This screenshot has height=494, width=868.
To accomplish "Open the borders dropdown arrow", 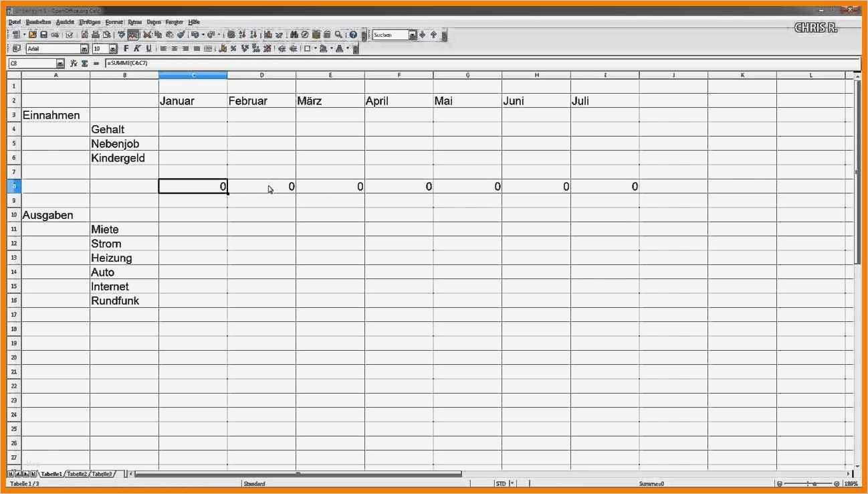I will tap(315, 49).
